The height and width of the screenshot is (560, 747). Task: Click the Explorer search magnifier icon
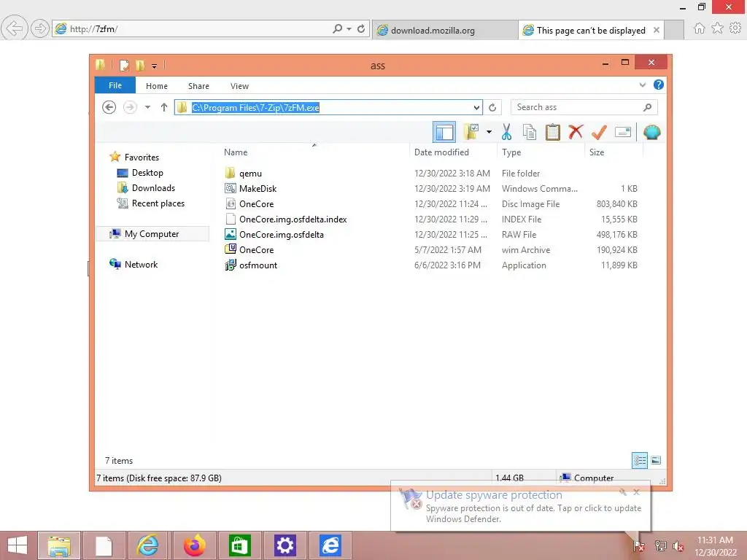pyautogui.click(x=648, y=107)
